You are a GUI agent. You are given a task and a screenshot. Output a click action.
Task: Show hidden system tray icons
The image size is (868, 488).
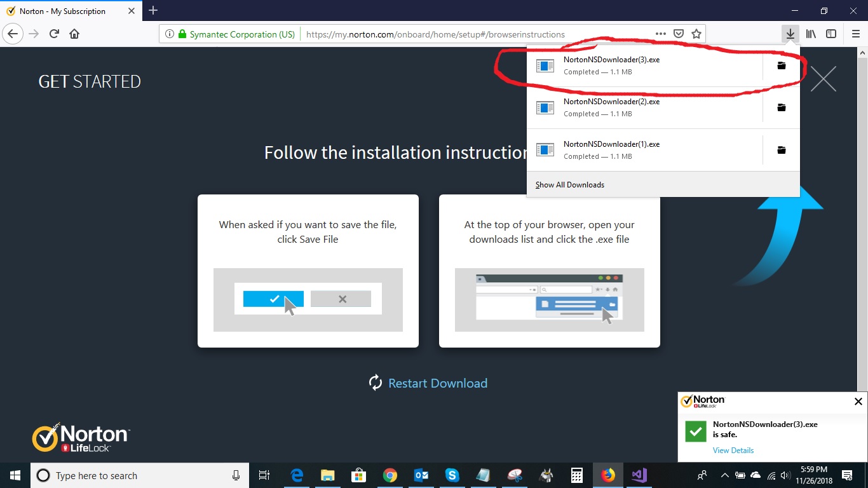pos(724,475)
